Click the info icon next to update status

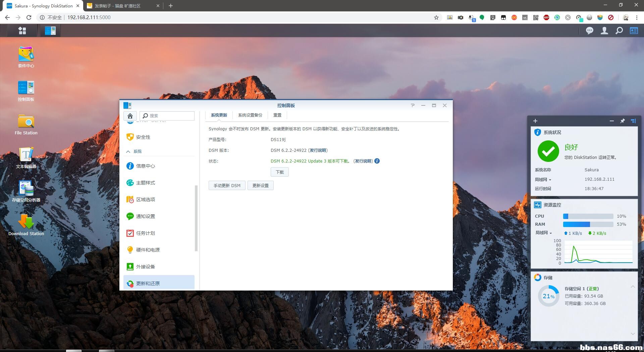click(377, 161)
